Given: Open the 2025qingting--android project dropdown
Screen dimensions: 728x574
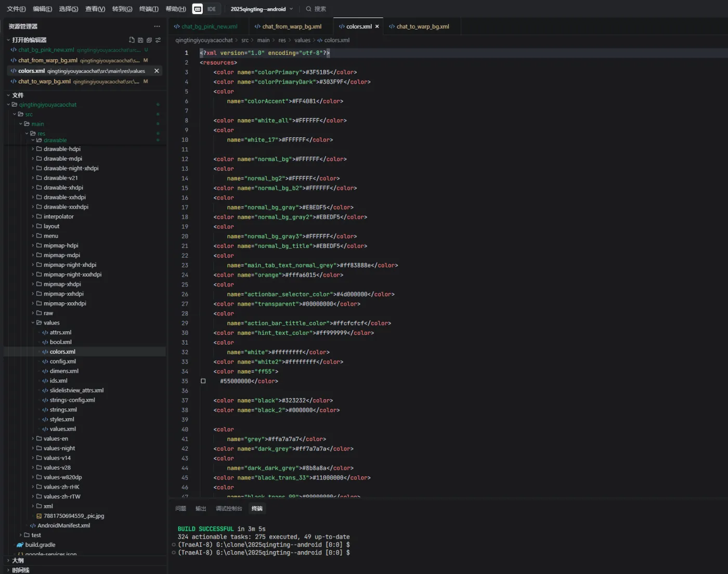Looking at the screenshot, I should pyautogui.click(x=262, y=9).
